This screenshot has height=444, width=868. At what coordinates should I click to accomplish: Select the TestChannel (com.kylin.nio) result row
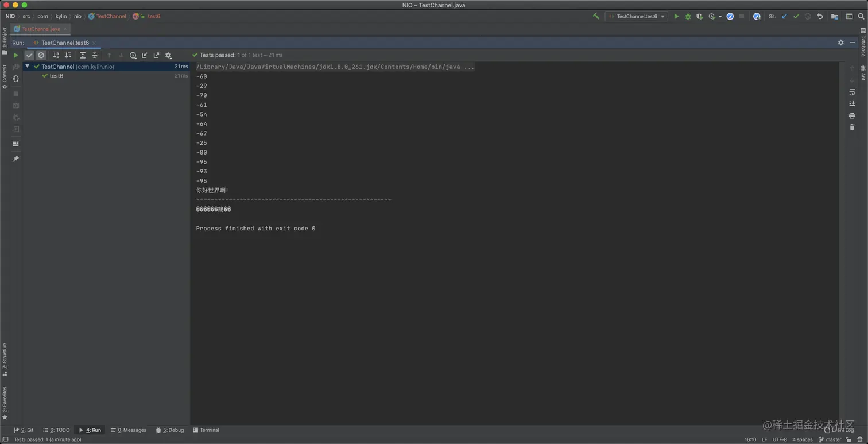click(106, 67)
